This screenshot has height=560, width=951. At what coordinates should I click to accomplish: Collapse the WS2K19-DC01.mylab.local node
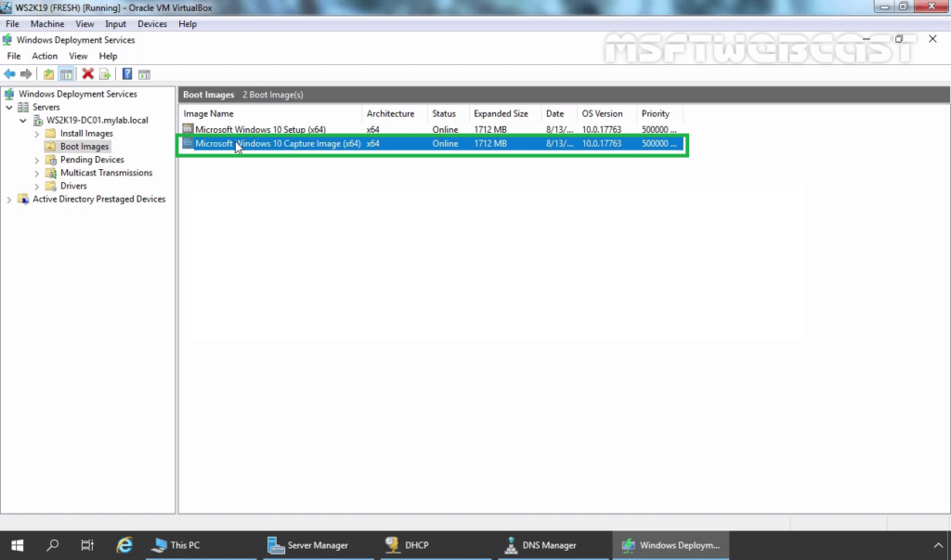23,120
